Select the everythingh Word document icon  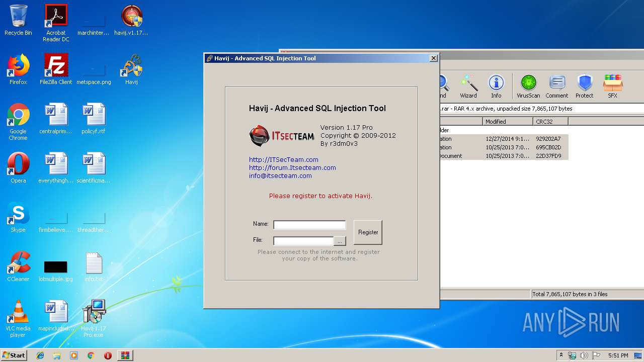coord(56,168)
